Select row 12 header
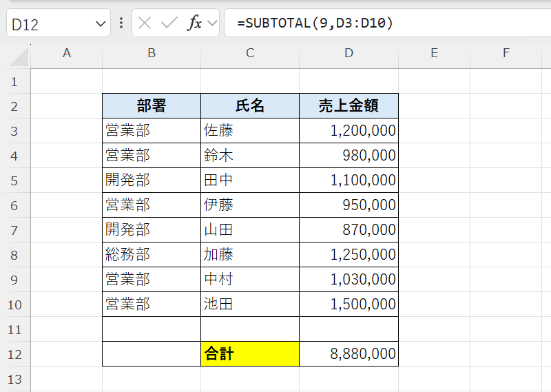551x392 pixels. click(x=15, y=354)
